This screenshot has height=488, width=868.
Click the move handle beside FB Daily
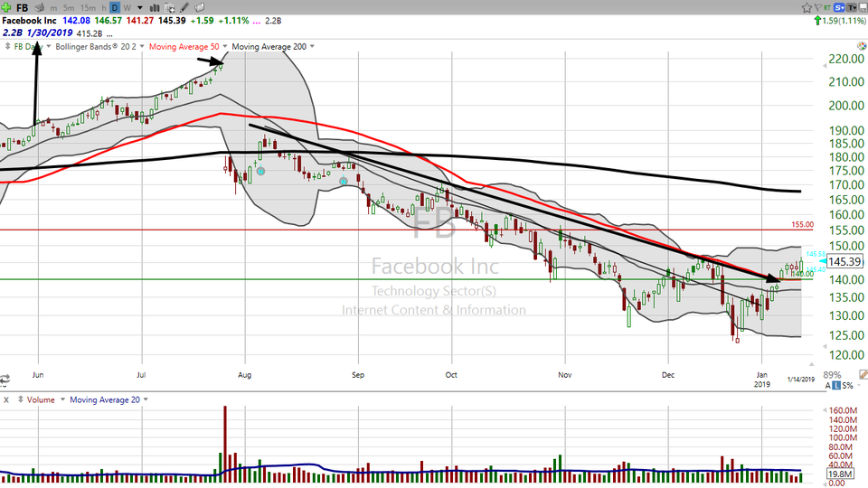(8, 46)
